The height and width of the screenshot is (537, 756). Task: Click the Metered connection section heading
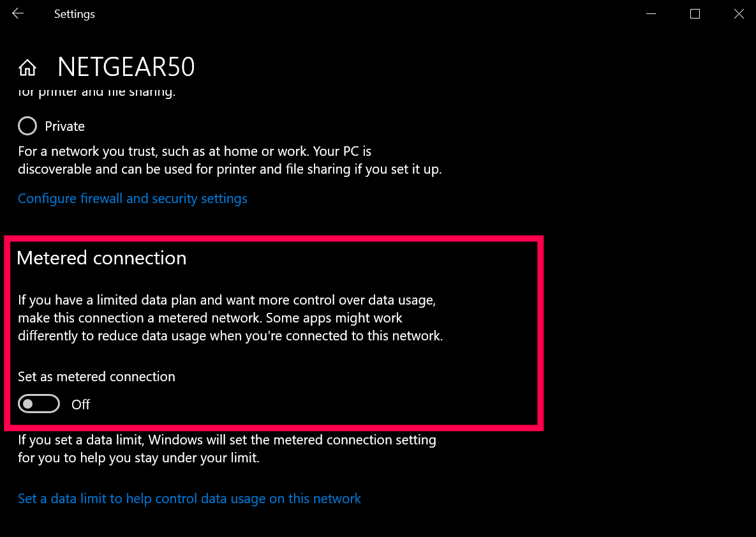(x=101, y=258)
